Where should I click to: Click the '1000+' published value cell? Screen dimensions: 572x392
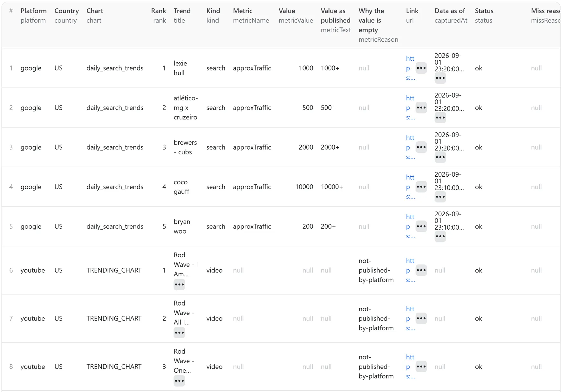[330, 68]
